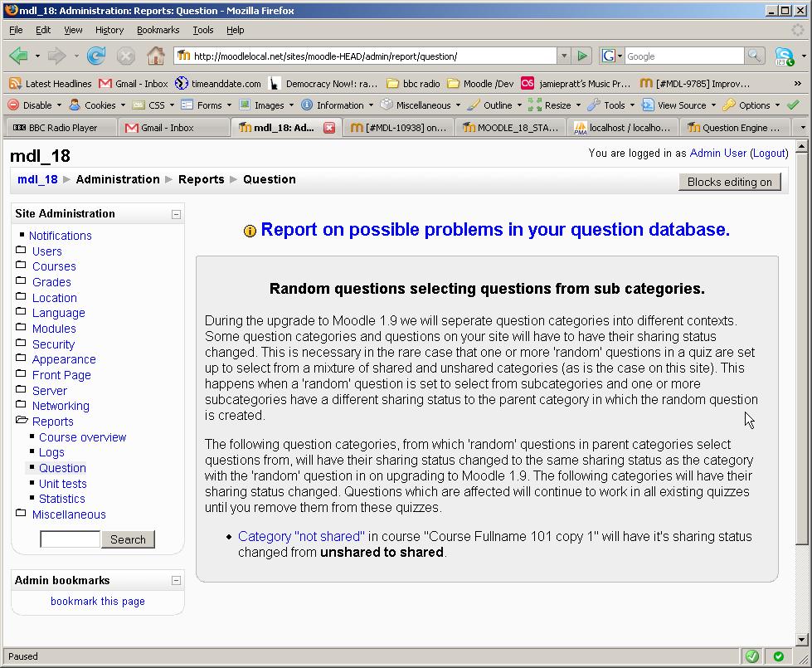The width and height of the screenshot is (812, 668).
Task: Click the search magnifier icon in the Google box
Action: click(x=754, y=56)
